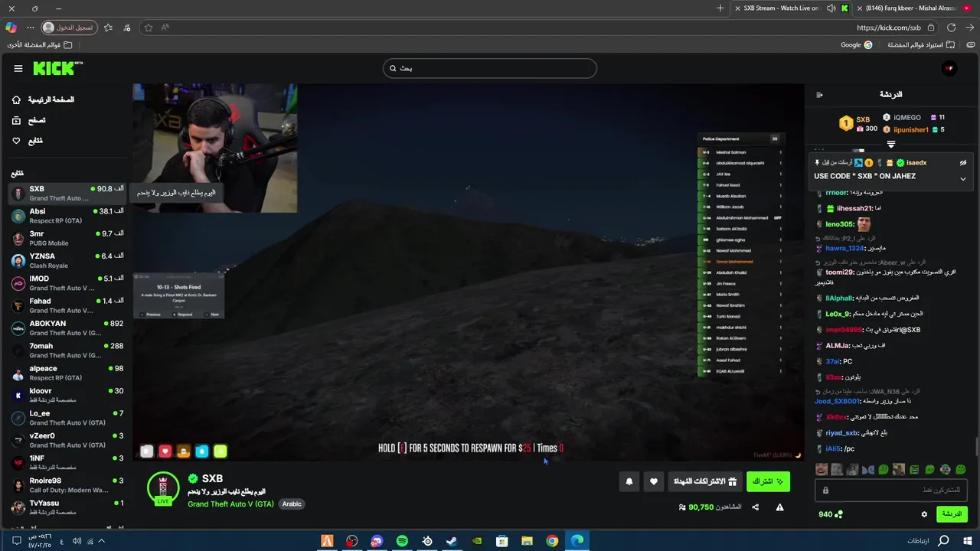Open Absi channel in sidebar
This screenshot has width=980, height=551.
67,216
